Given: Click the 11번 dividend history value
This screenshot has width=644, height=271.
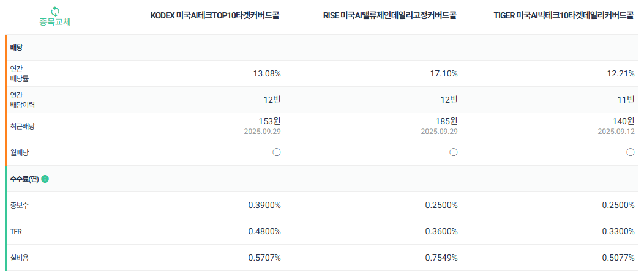Looking at the screenshot, I should [x=626, y=100].
